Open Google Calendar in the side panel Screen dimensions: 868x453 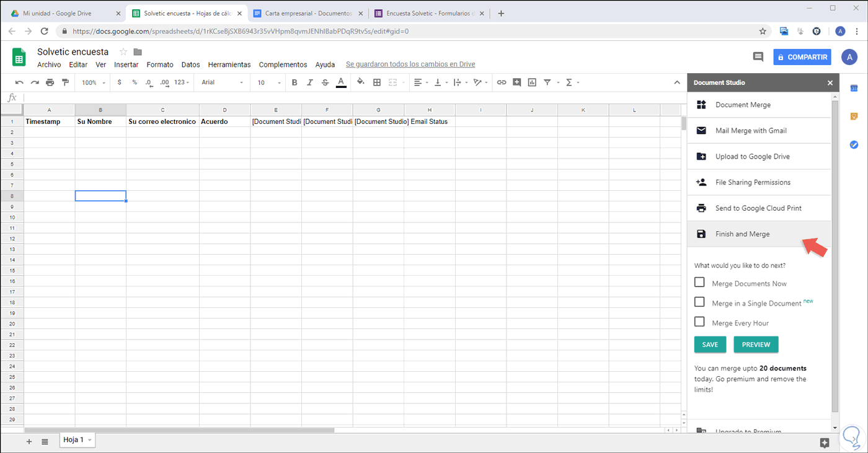[854, 89]
